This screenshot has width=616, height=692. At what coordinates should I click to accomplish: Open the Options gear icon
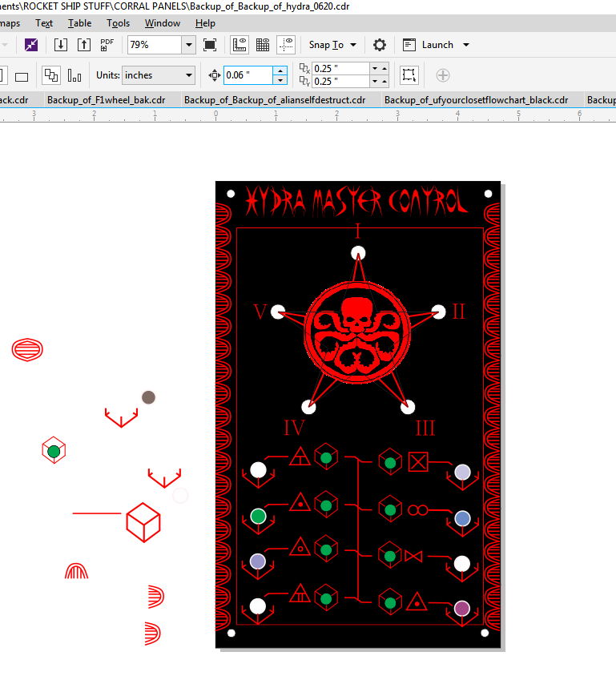pos(380,45)
